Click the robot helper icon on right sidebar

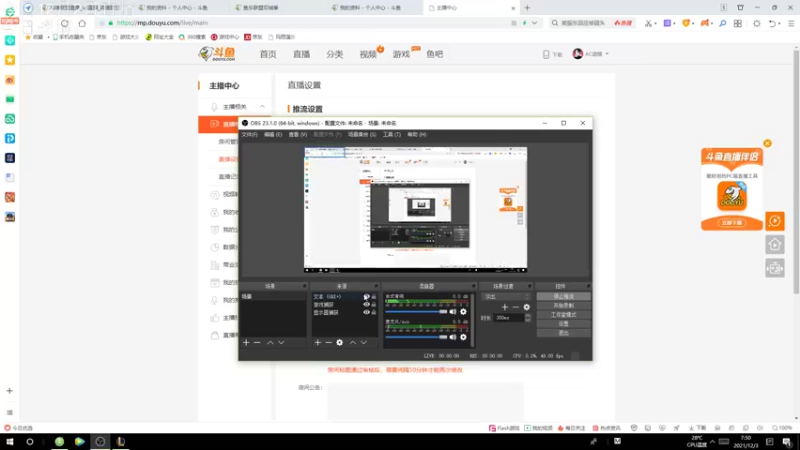tap(775, 268)
